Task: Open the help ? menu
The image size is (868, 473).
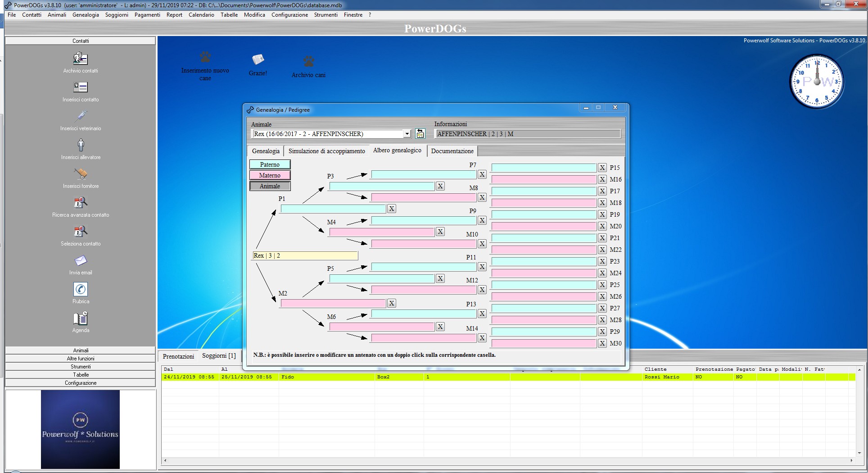Action: [370, 15]
